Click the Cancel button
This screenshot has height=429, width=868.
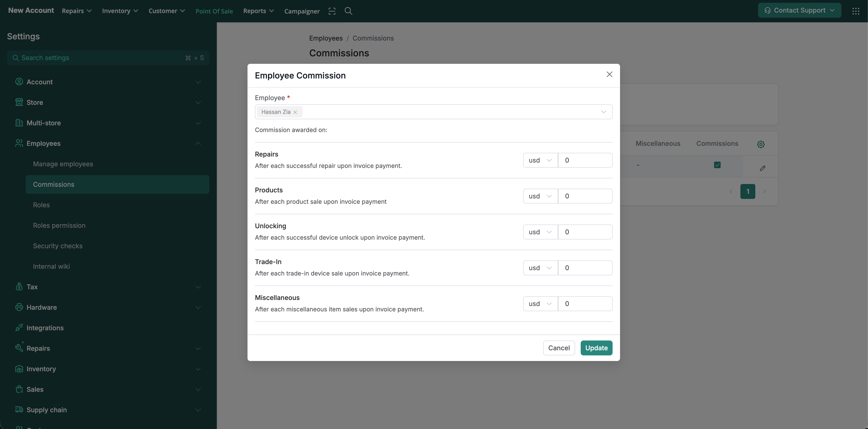coord(559,348)
